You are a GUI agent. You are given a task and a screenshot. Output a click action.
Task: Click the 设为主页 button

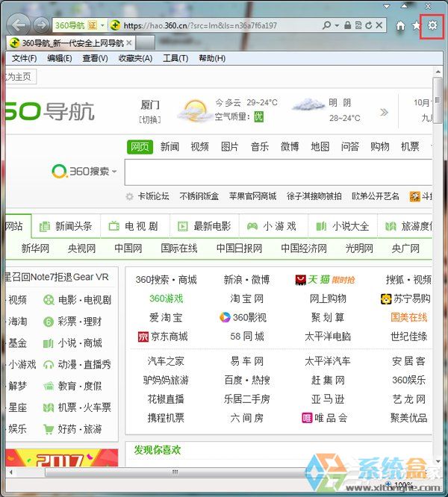point(19,77)
